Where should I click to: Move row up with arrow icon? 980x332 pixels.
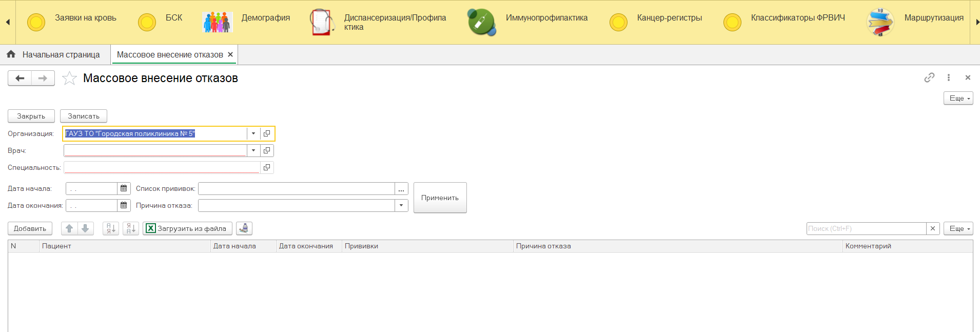click(x=69, y=228)
